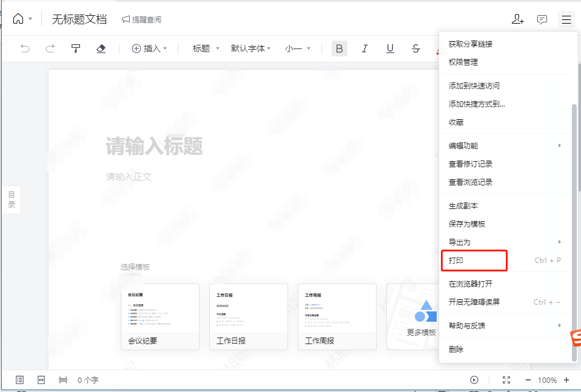This screenshot has height=392, width=581.
Task: Open 更多模板 more templates card
Action: pyautogui.click(x=413, y=317)
